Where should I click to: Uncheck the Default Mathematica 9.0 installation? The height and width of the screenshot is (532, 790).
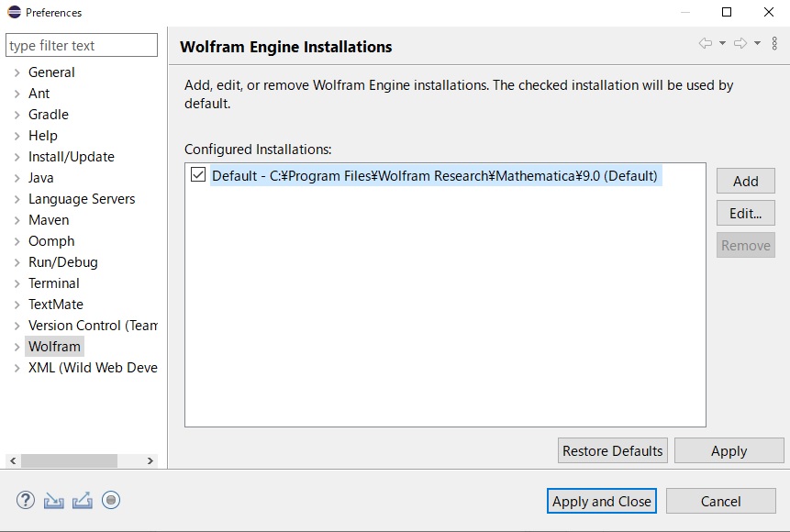197,175
